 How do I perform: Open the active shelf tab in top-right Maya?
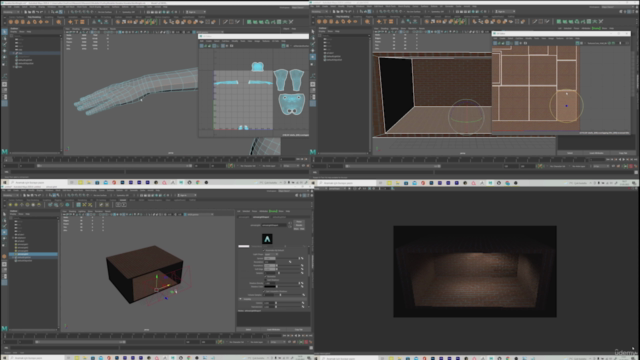pos(343,17)
